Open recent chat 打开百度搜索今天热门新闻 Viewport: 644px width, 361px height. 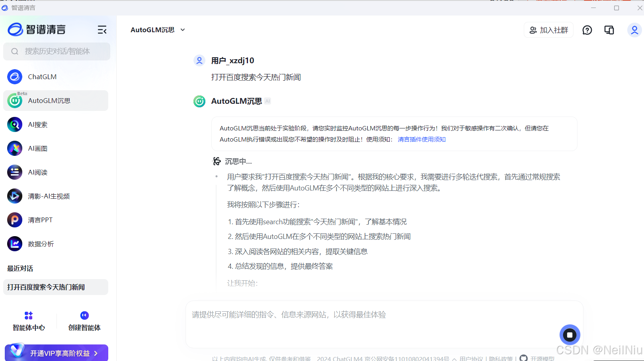[x=56, y=287]
